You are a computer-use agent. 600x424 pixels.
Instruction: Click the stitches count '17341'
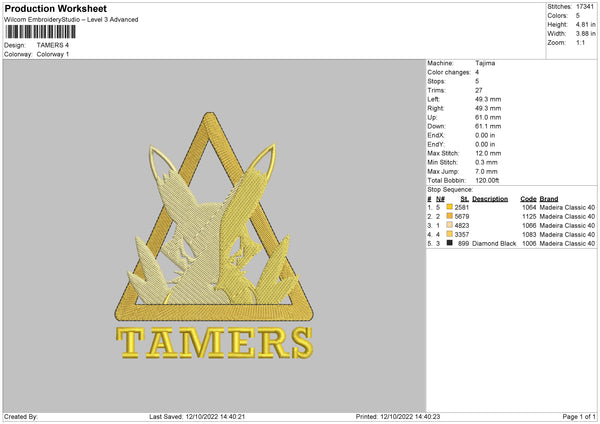(x=585, y=7)
